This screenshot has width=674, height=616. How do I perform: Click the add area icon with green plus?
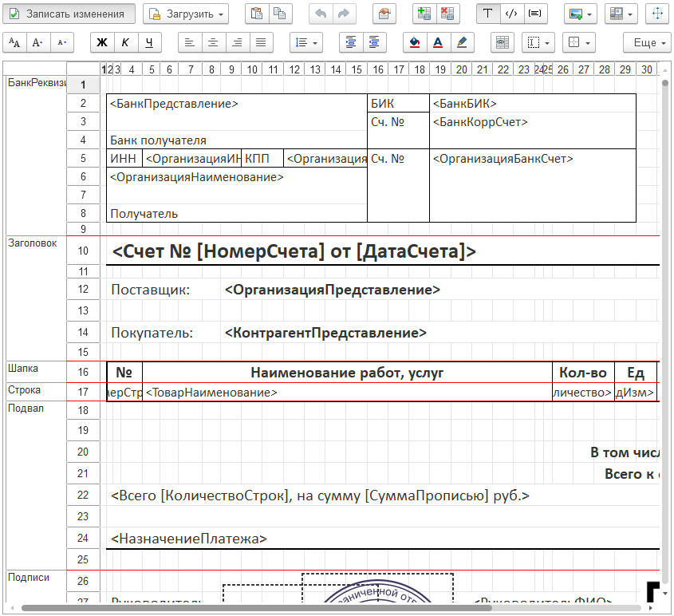[424, 14]
